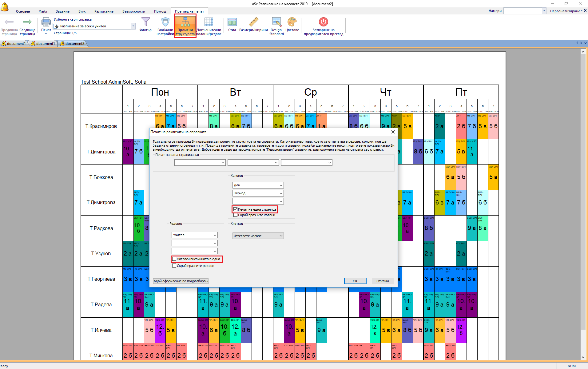Open the Виж ribbon tab
This screenshot has width=588, height=369.
tap(82, 11)
